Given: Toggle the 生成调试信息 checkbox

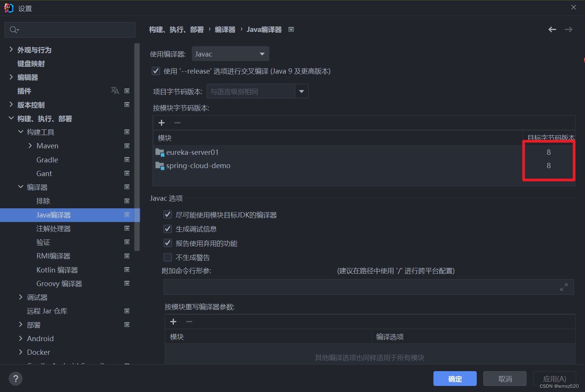Looking at the screenshot, I should 167,228.
